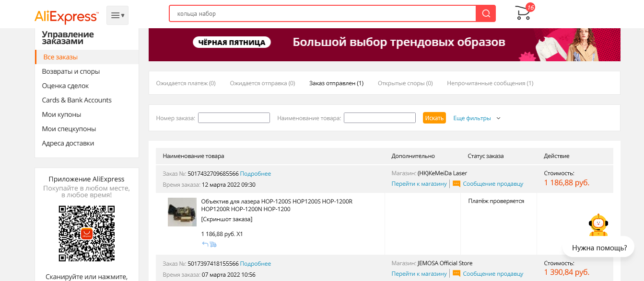Click the orange 'Искать' button
644x281 pixels.
tap(434, 118)
